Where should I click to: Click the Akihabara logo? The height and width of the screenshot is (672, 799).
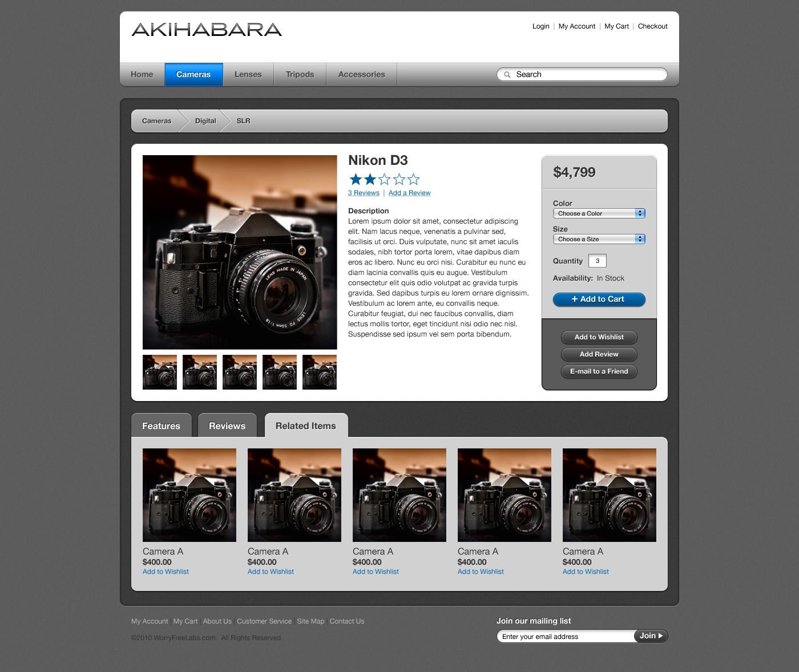coord(207,30)
